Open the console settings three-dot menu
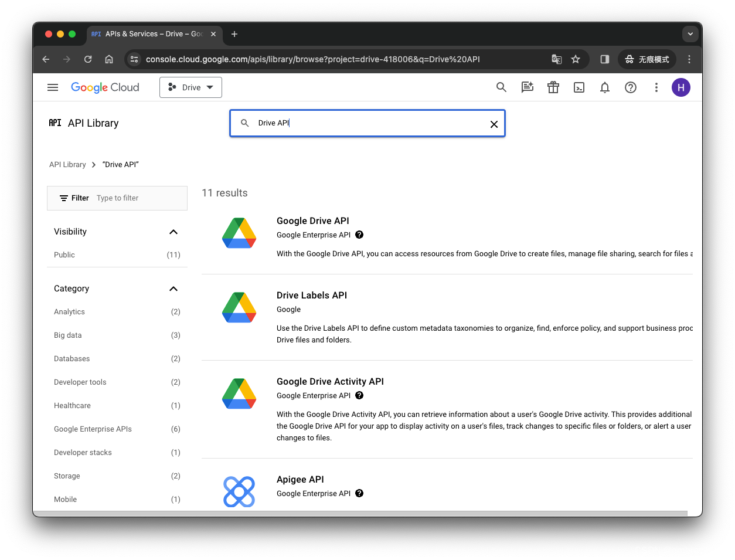This screenshot has width=735, height=560. point(656,87)
